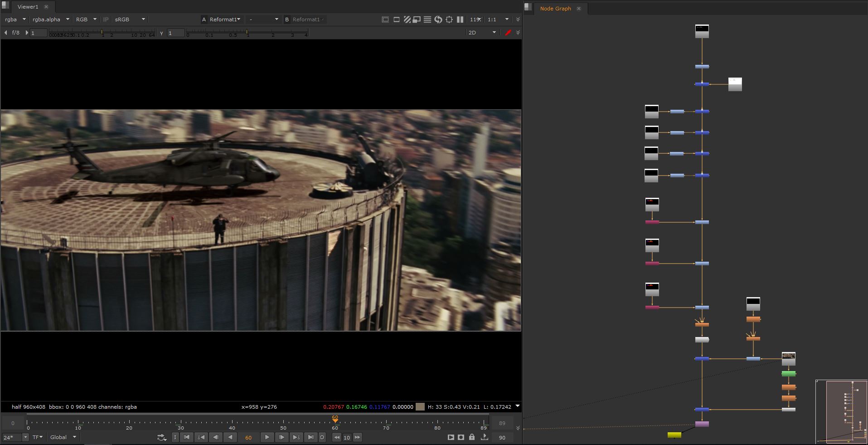Click the sampled pixel color swatch

coord(420,407)
